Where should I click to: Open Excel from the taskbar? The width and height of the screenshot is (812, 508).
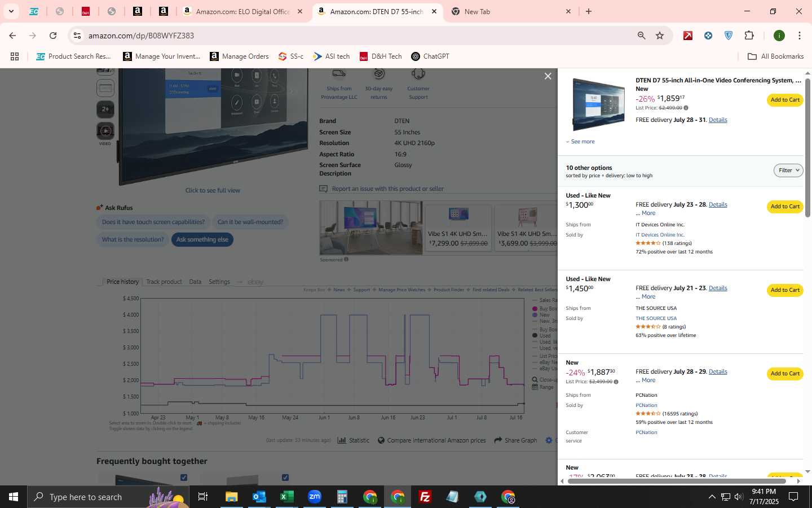[287, 497]
